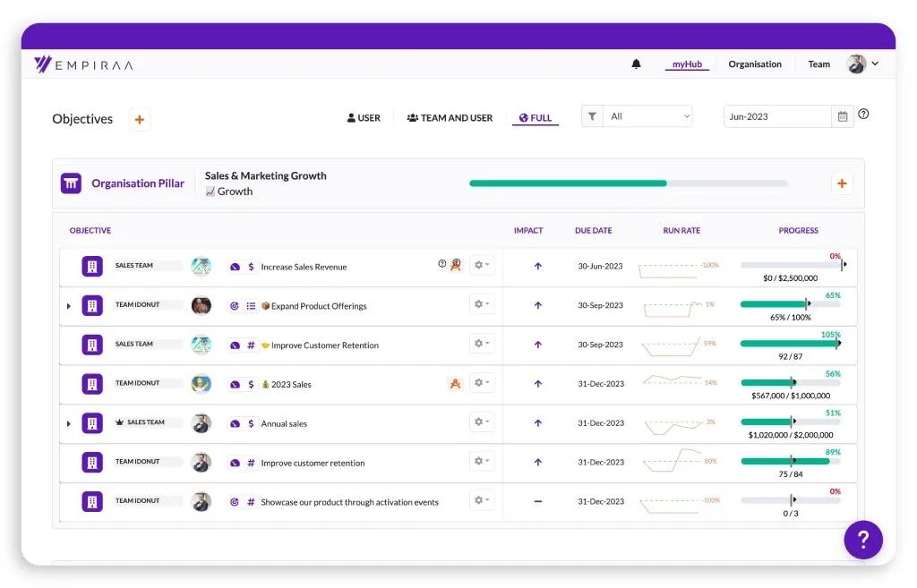Image resolution: width=917 pixels, height=588 pixels.
Task: Open the calendar date picker icon
Action: pyautogui.click(x=842, y=116)
